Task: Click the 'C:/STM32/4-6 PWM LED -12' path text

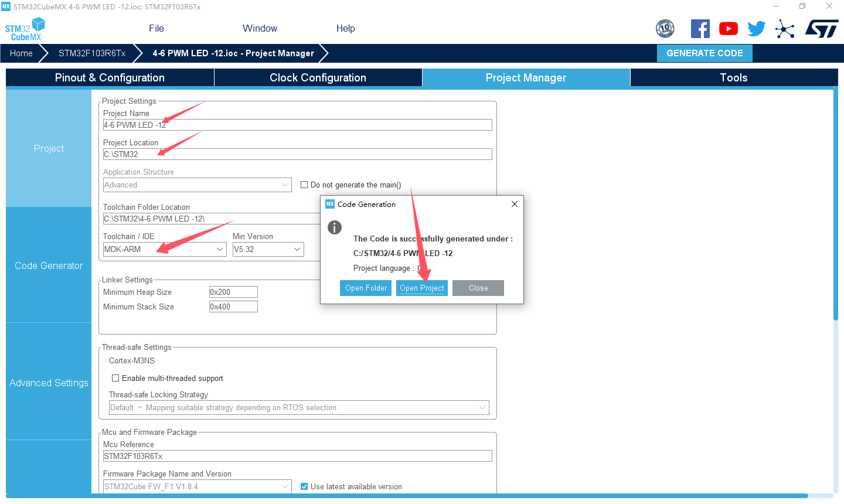Action: pos(403,253)
